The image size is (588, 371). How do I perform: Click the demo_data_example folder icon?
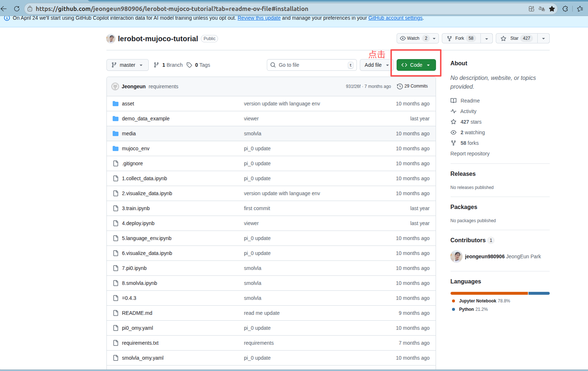[116, 119]
